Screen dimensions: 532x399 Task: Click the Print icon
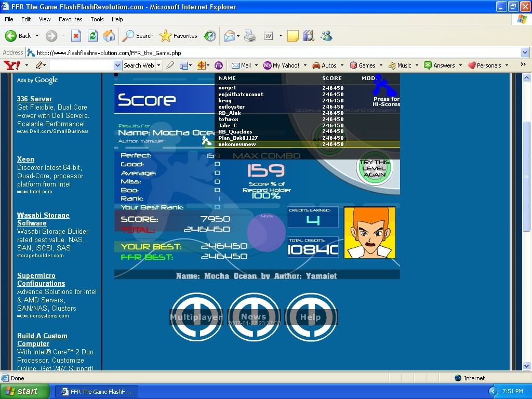(x=250, y=36)
